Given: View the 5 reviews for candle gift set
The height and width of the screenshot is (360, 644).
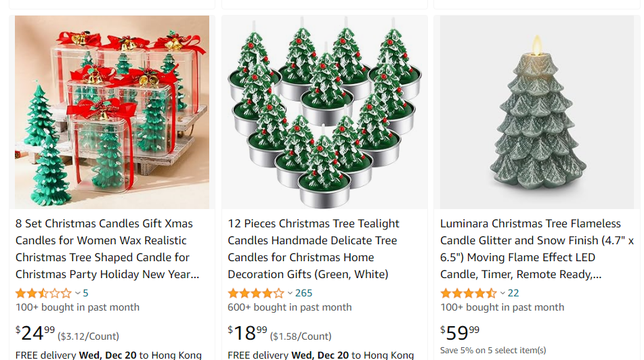Looking at the screenshot, I should click(x=85, y=293).
